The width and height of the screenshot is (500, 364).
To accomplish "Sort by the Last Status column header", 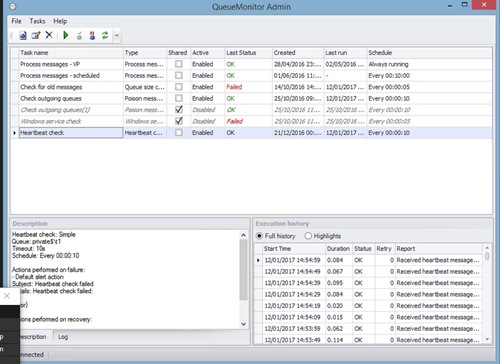I will pos(248,53).
